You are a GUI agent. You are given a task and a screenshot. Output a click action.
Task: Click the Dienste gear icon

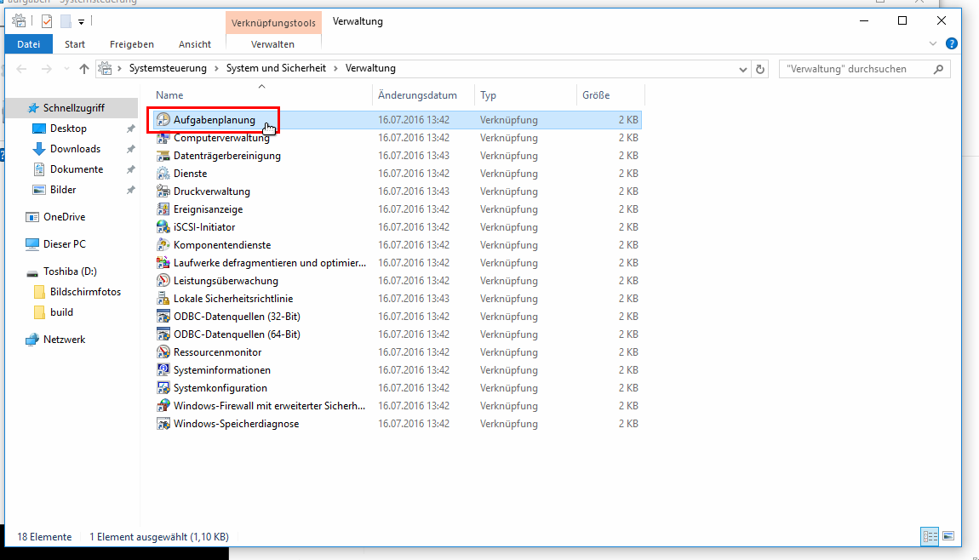click(163, 174)
